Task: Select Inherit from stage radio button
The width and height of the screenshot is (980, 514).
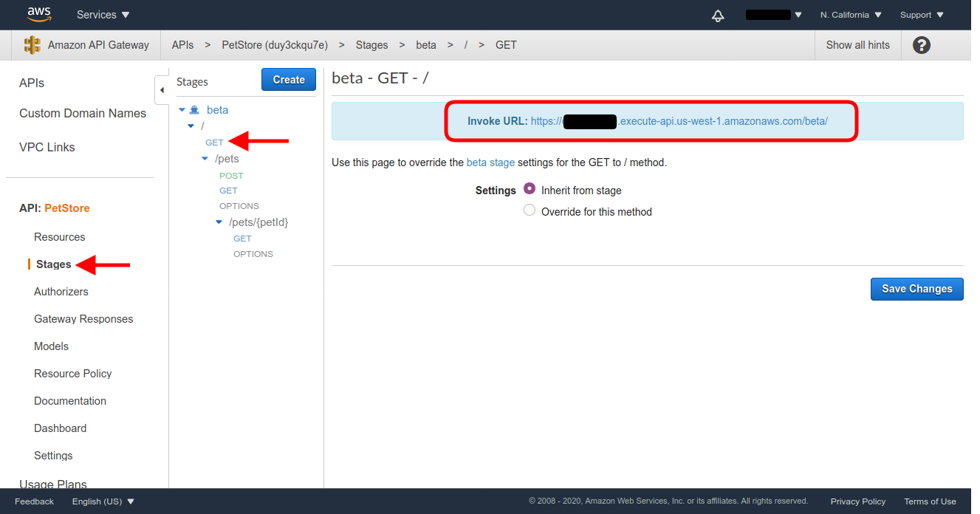Action: point(529,189)
